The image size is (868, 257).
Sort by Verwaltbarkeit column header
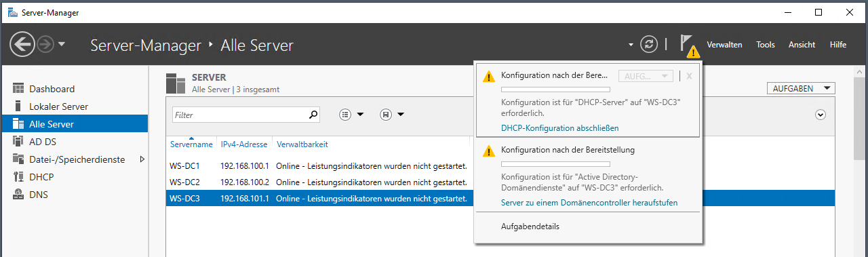(x=302, y=144)
